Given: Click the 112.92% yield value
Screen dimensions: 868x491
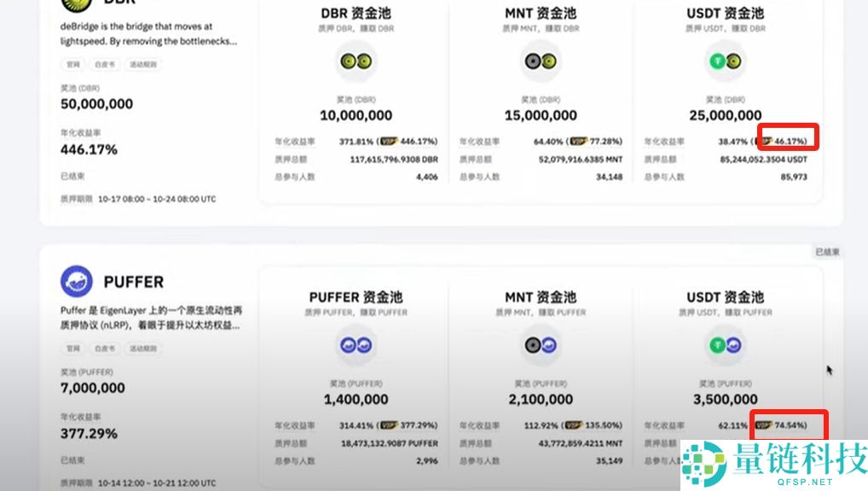Looking at the screenshot, I should pyautogui.click(x=541, y=425).
